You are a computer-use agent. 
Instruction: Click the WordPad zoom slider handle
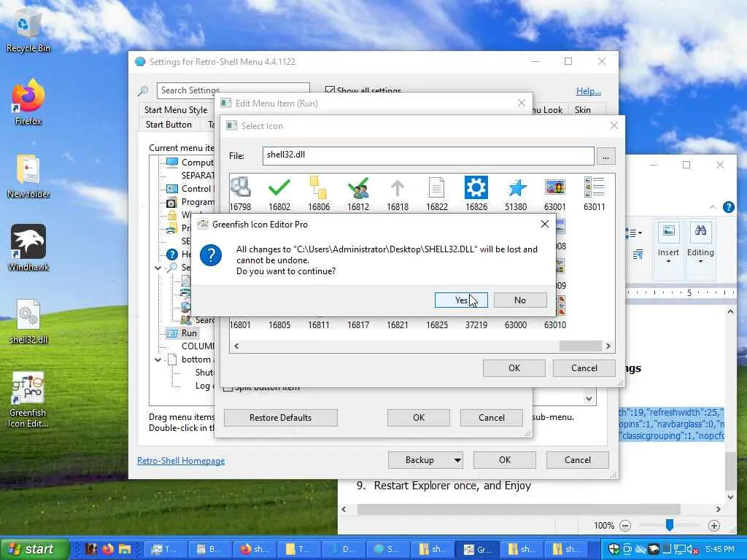click(x=670, y=525)
